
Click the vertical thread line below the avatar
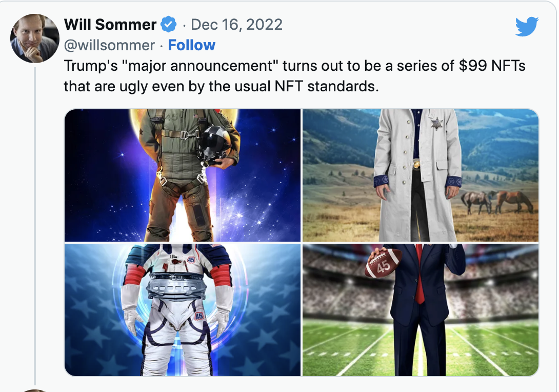pyautogui.click(x=35, y=226)
